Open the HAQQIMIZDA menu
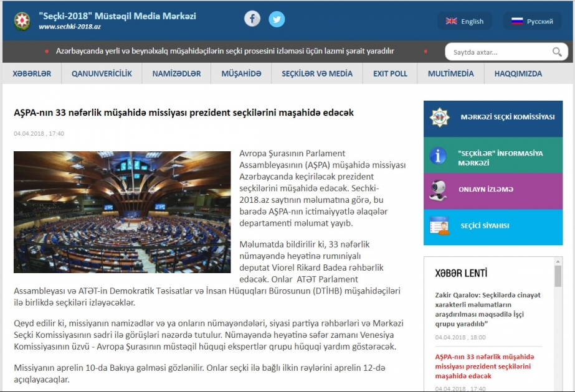Screen dimensions: 575x392 (518, 73)
